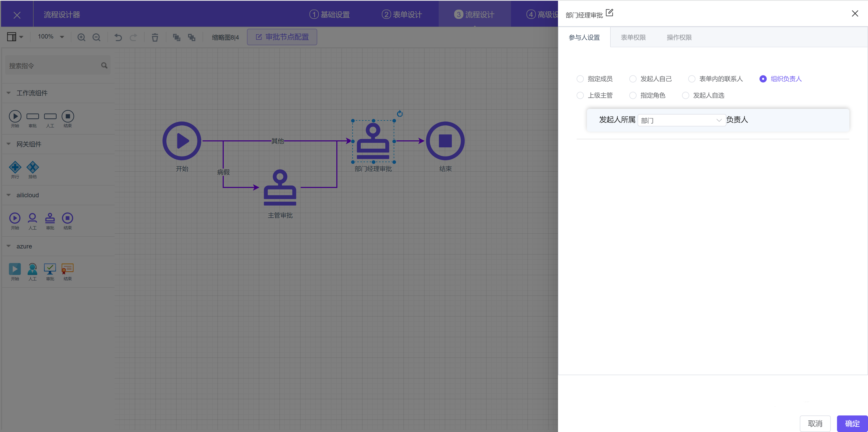Viewport: 868px width, 432px height.
Task: Choose the 上级主管 radio option
Action: pos(580,95)
